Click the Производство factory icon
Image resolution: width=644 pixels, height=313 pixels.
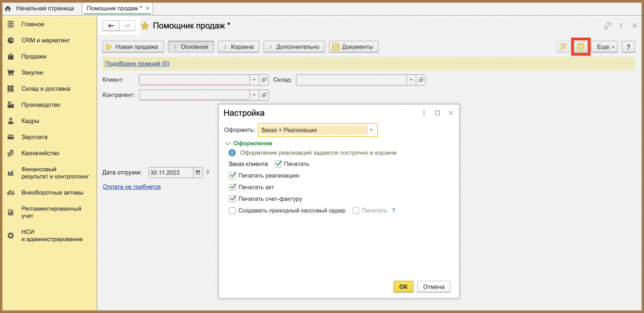point(11,105)
